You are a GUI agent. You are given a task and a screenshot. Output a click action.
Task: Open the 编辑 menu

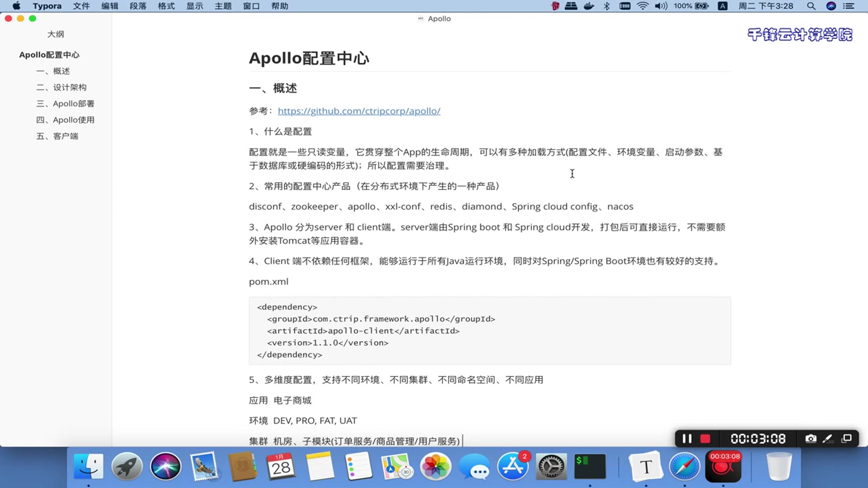(110, 6)
